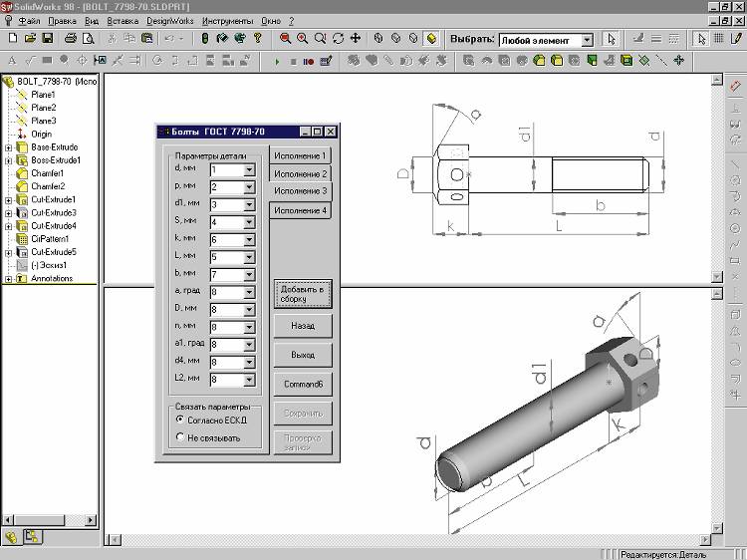Select the Согласно ЕСКД radio button
The image size is (747, 560).
(179, 420)
